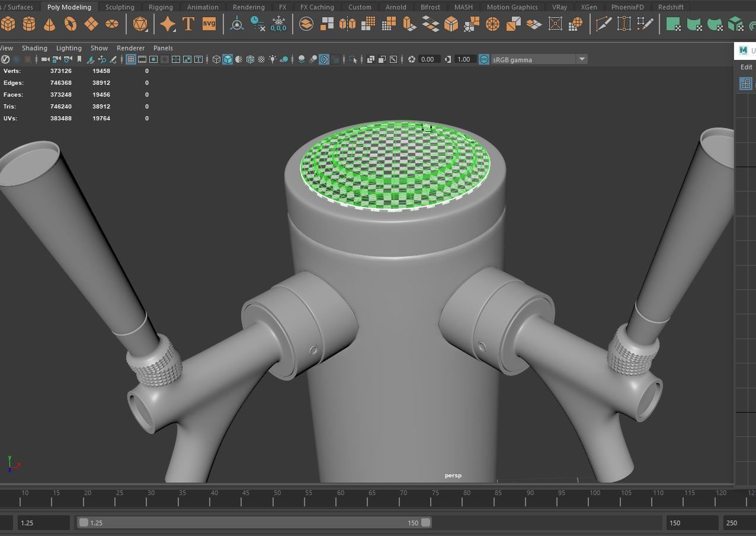Toggle isolate select in viewport toolbar
Screen dimensions: 756x536
pos(353,59)
